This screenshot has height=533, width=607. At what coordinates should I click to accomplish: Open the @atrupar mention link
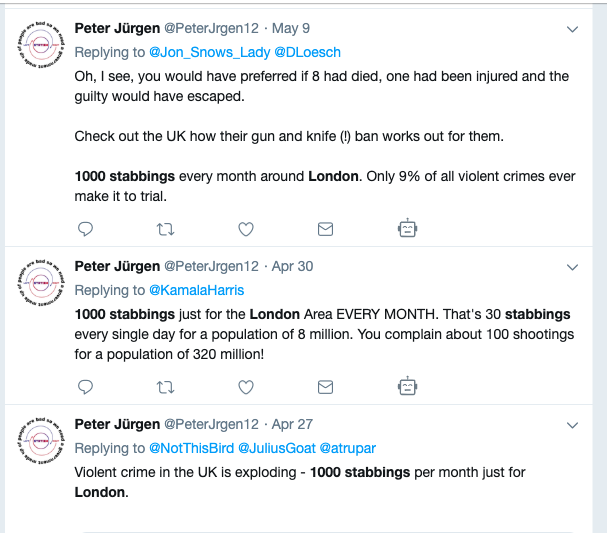(x=348, y=448)
